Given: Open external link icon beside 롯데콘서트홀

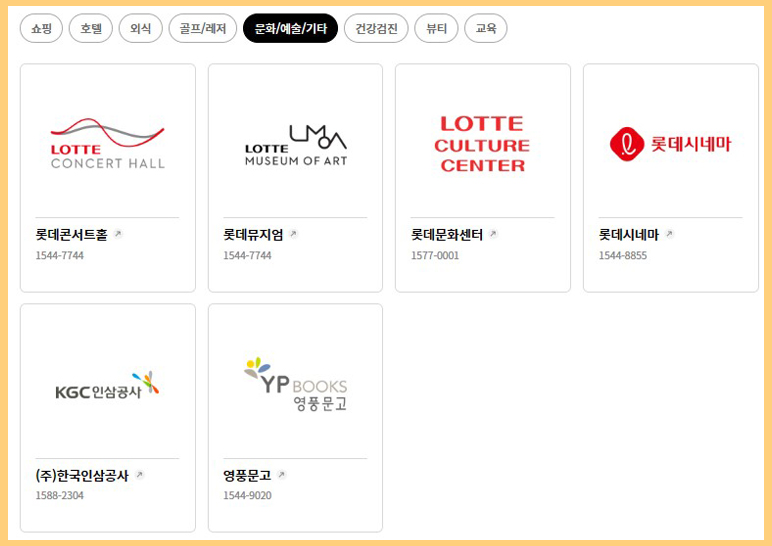Looking at the screenshot, I should coord(118,234).
